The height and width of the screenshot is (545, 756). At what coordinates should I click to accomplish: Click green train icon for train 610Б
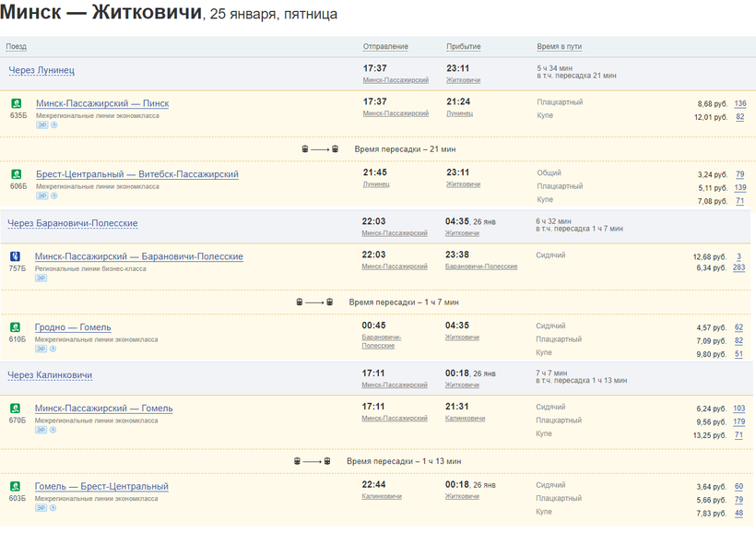pyautogui.click(x=15, y=327)
